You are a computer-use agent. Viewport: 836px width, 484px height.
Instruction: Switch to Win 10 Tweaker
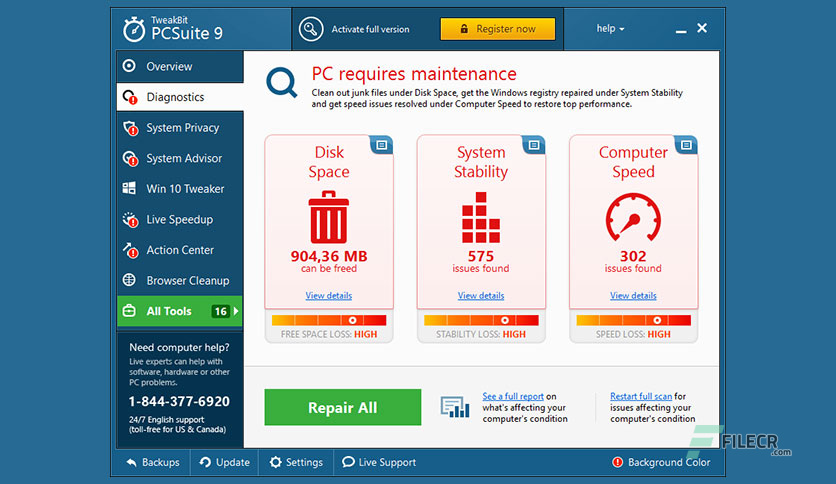coord(180,189)
